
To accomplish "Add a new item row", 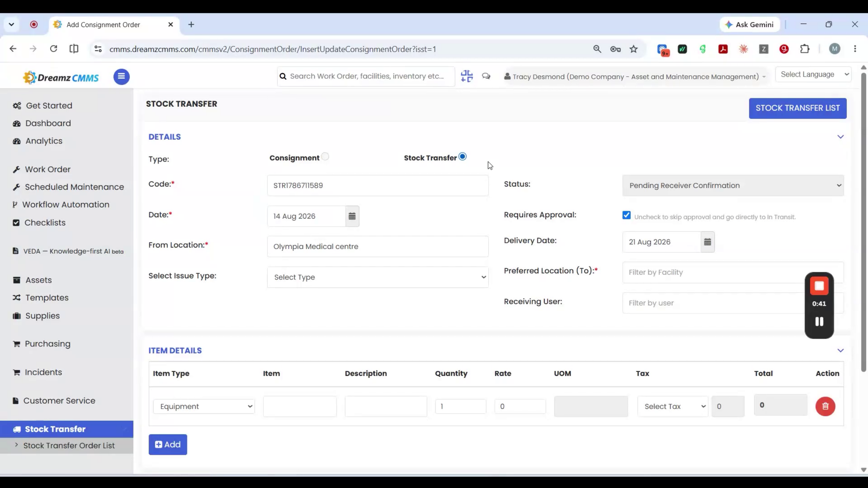I will tap(168, 445).
